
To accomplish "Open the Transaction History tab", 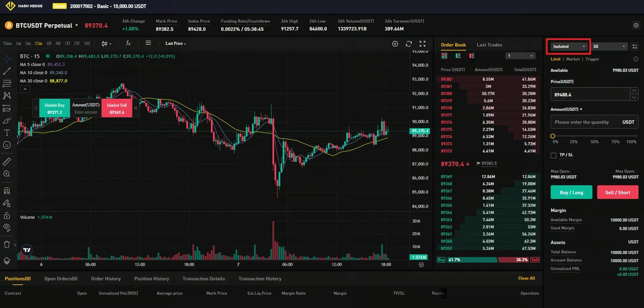I will coord(260,279).
